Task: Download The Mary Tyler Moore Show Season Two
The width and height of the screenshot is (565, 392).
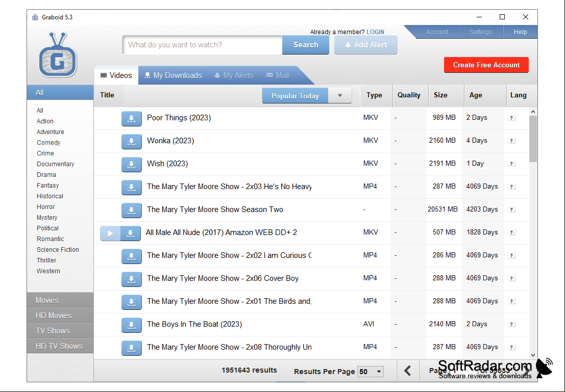Action: 131,211
